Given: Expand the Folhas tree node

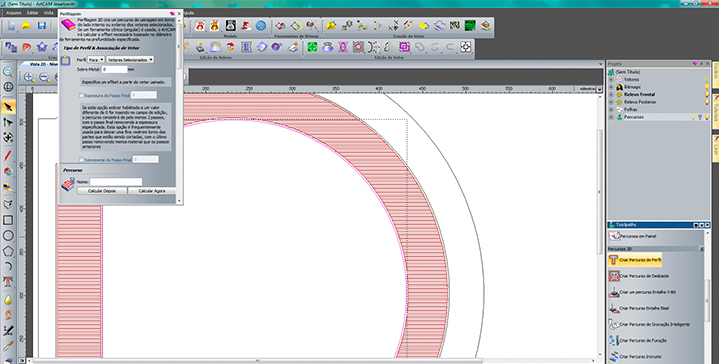Looking at the screenshot, I should [x=611, y=110].
